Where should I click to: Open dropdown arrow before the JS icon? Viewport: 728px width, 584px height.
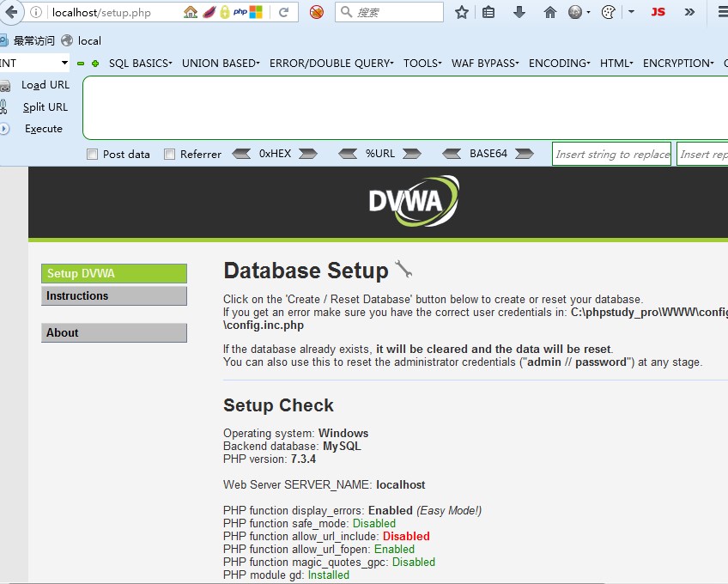click(631, 12)
